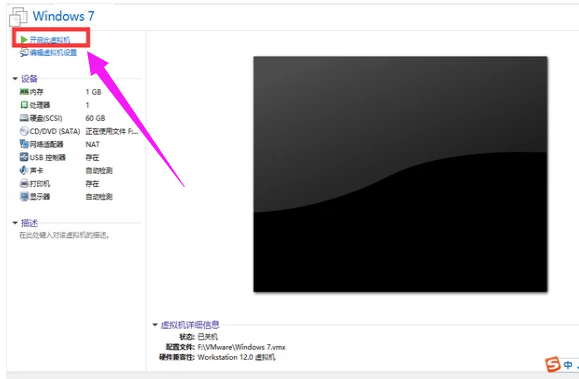
Task: Click the '1 GB' memory value
Action: pyautogui.click(x=93, y=92)
